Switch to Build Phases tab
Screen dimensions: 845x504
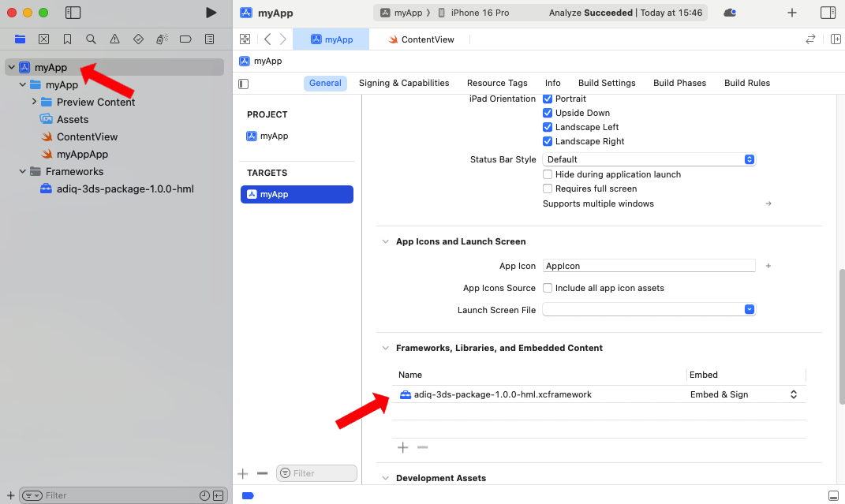[679, 83]
